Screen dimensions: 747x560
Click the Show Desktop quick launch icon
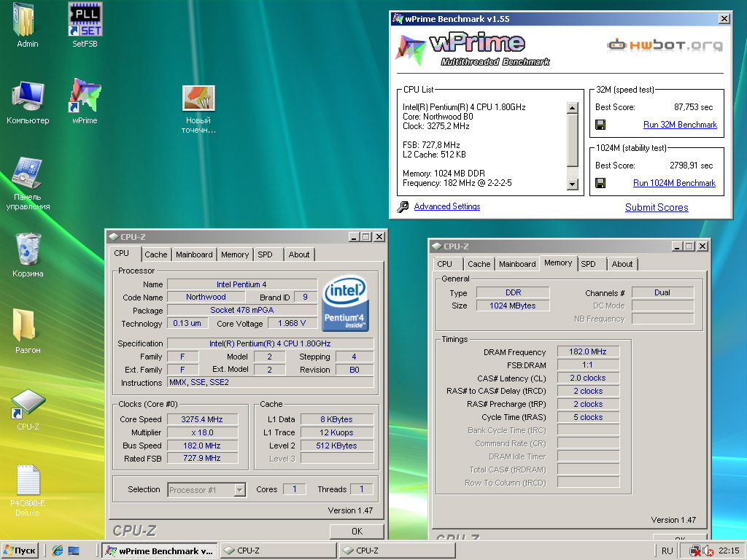point(74,551)
